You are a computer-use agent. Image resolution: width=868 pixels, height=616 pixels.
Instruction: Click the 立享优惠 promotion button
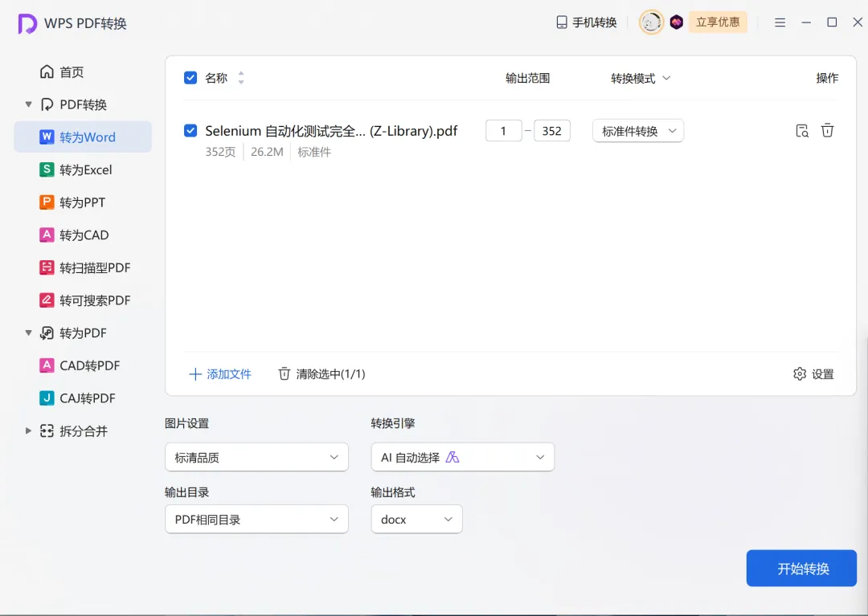(x=718, y=22)
